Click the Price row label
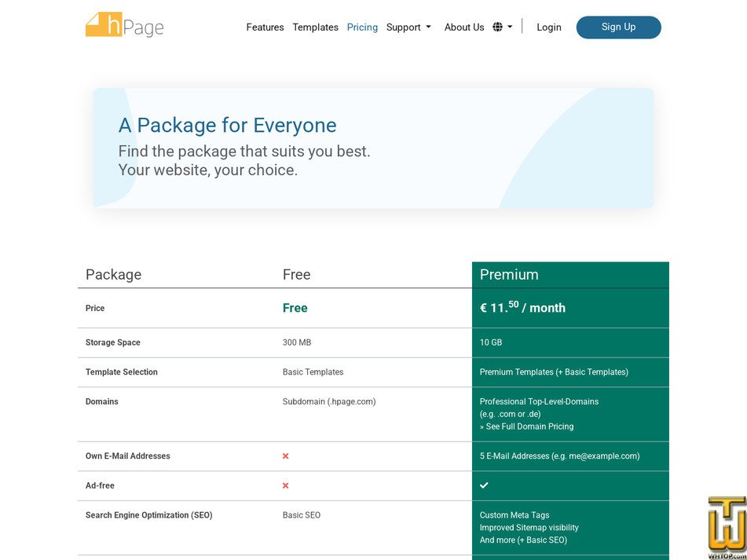 click(95, 308)
